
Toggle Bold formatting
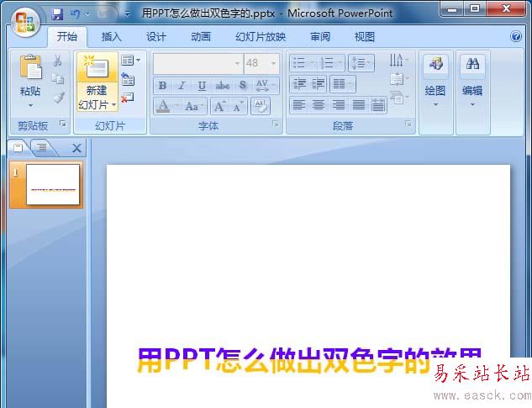[x=162, y=86]
